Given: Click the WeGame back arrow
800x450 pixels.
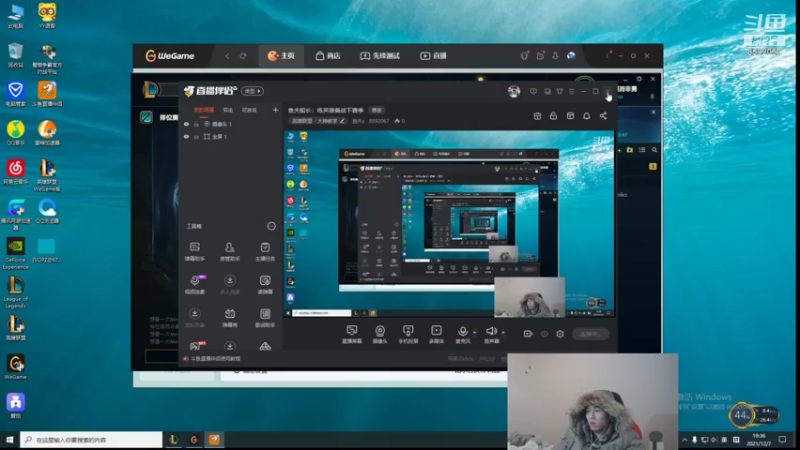Looking at the screenshot, I should [227, 56].
